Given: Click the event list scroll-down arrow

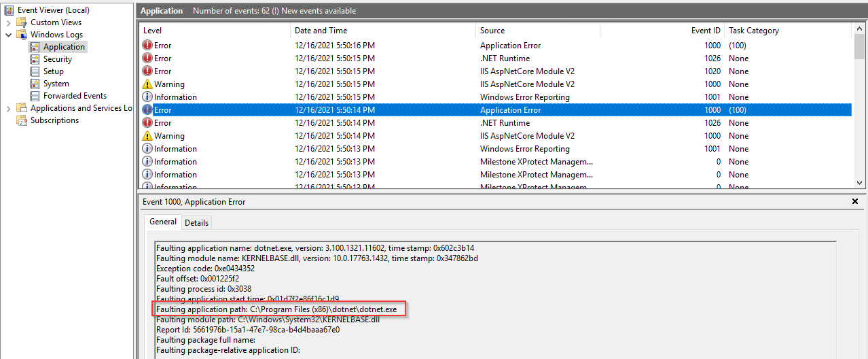Looking at the screenshot, I should click(x=859, y=182).
